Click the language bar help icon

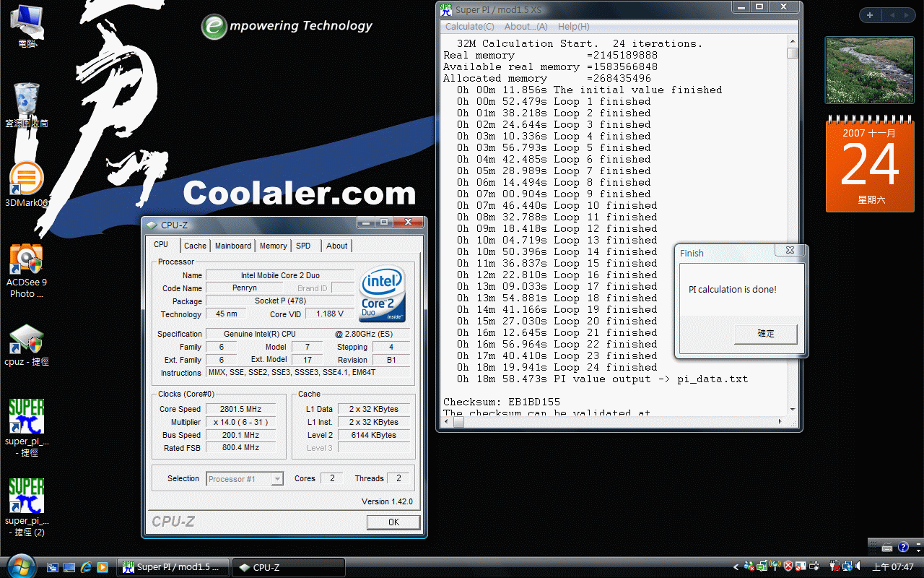coord(903,546)
